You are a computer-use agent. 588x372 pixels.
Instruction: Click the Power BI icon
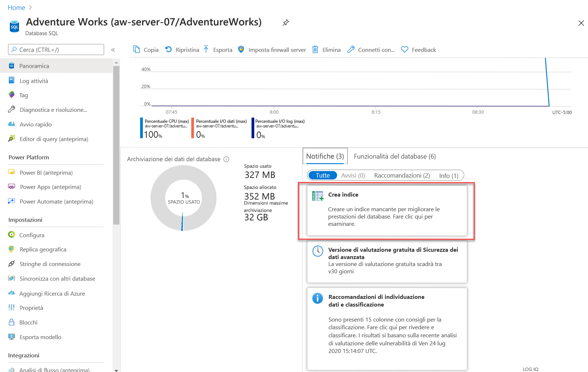tap(12, 172)
